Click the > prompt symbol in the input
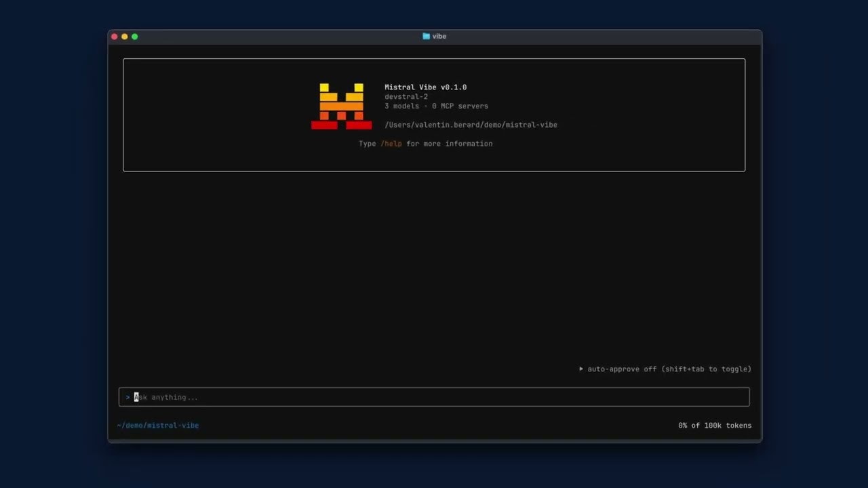868x488 pixels. click(x=127, y=397)
